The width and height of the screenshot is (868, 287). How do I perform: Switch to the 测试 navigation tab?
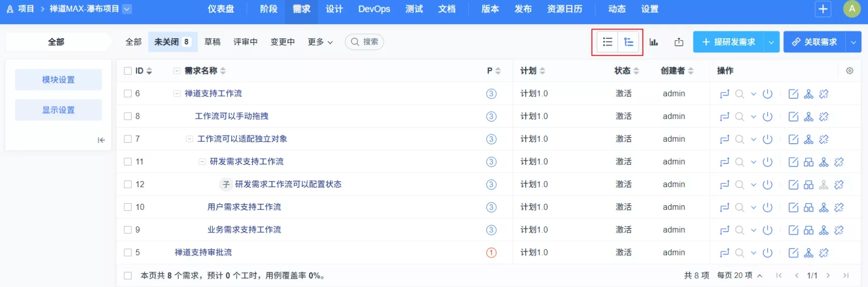pos(414,9)
